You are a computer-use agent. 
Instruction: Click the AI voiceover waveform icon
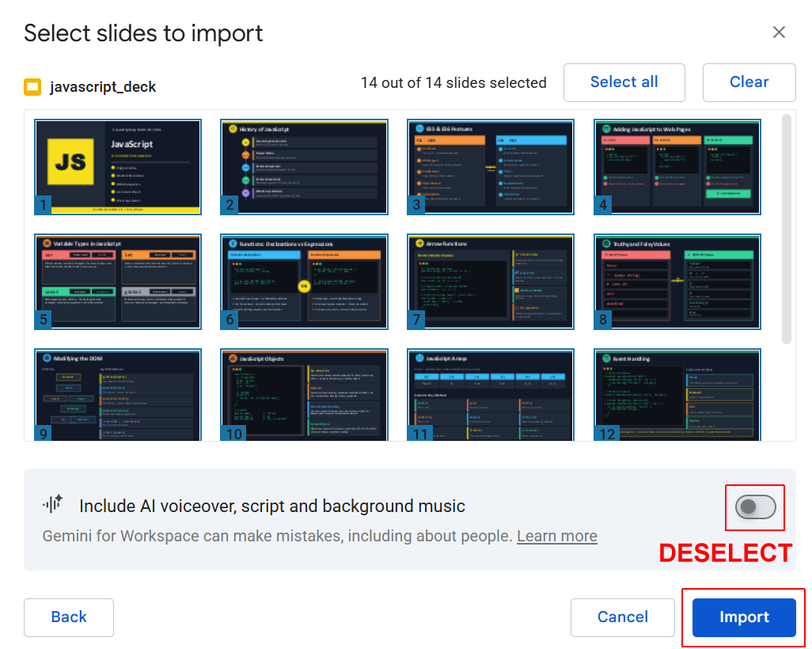coord(55,503)
